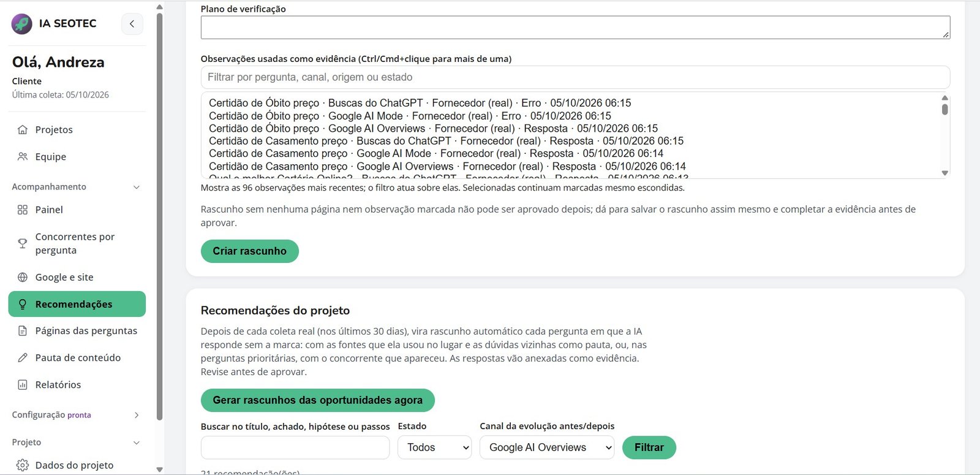Click the IA SEOTEC rocket logo
The image size is (980, 475).
[x=22, y=24]
